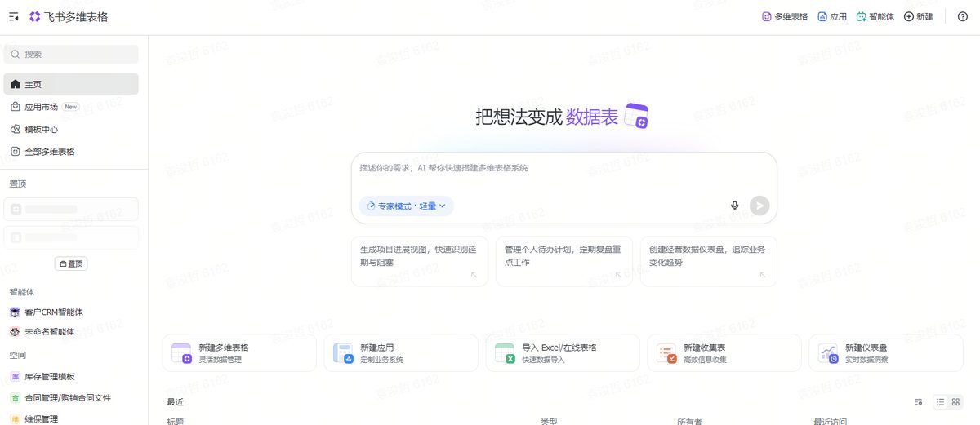Open the help question-mark icon
The image size is (980, 425).
click(963, 16)
